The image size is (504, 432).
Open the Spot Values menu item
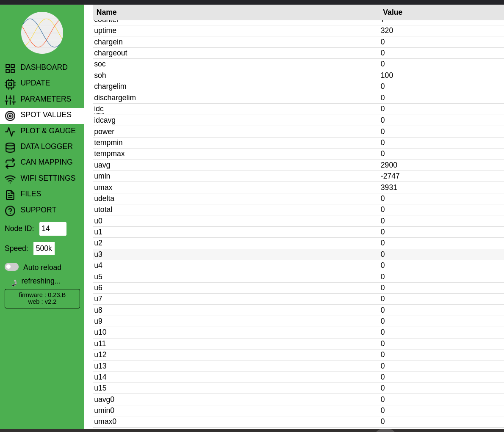click(x=46, y=115)
